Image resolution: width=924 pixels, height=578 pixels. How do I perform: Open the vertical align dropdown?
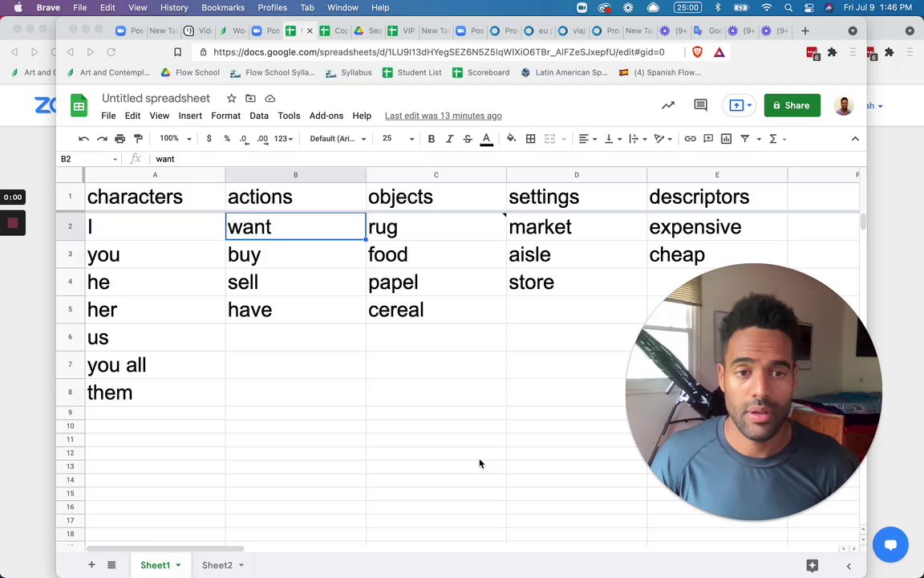[613, 139]
